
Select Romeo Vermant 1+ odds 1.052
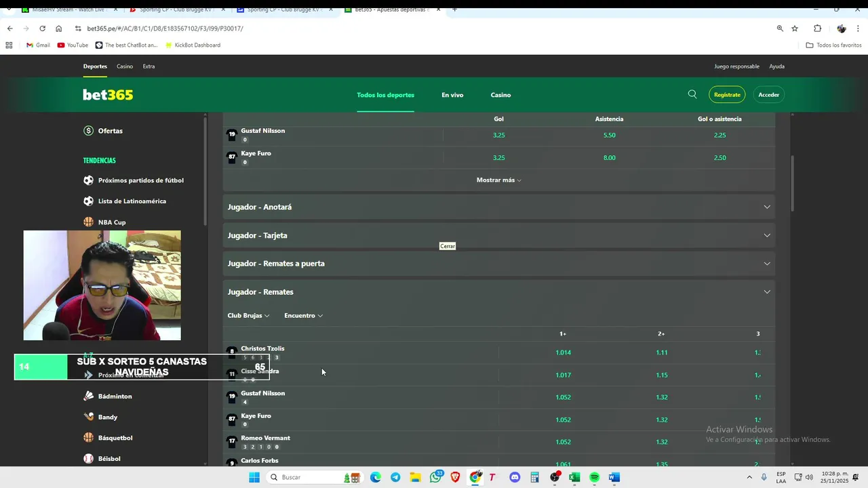[x=563, y=442]
